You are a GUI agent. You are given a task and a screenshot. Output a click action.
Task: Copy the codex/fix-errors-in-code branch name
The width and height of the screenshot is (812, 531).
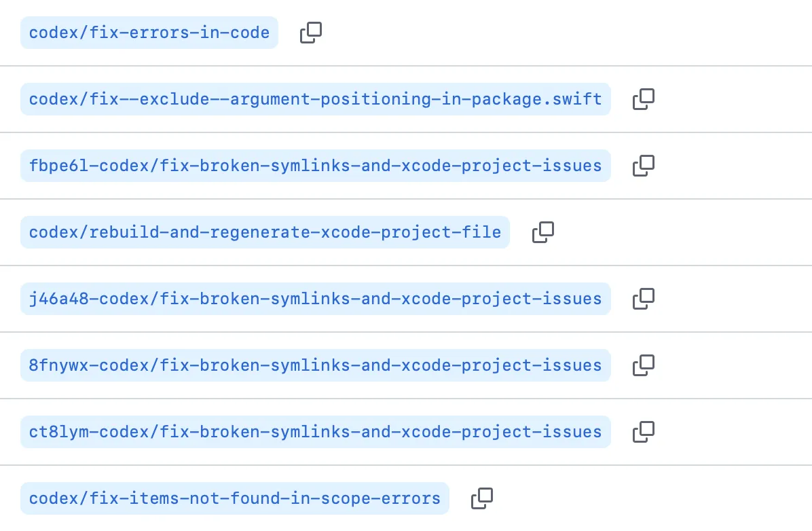pyautogui.click(x=311, y=33)
